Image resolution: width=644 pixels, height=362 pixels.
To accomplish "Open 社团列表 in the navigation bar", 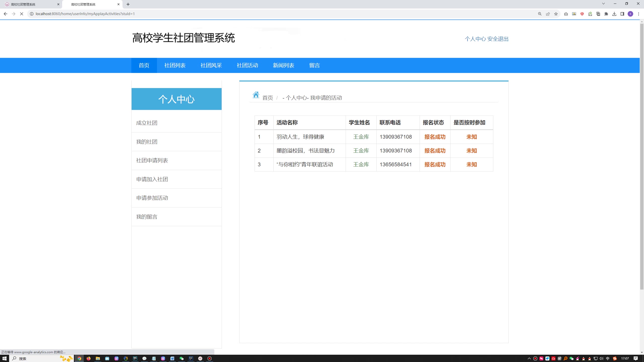I will (x=175, y=65).
